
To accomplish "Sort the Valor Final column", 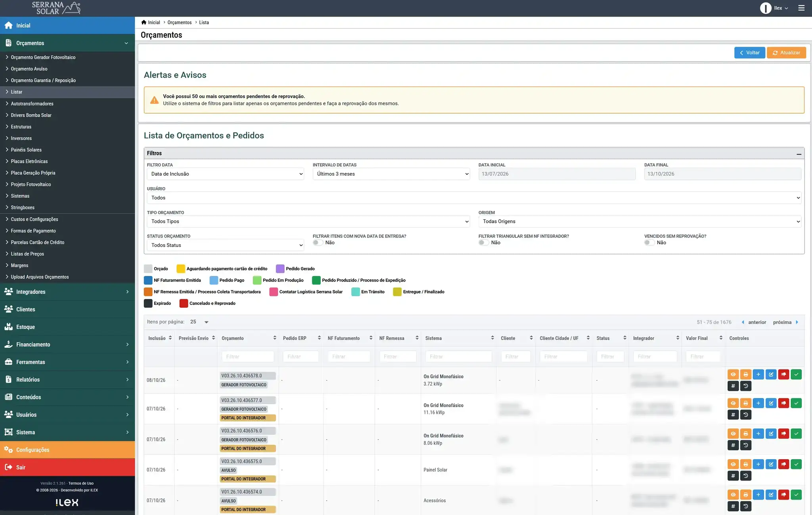I will click(721, 338).
